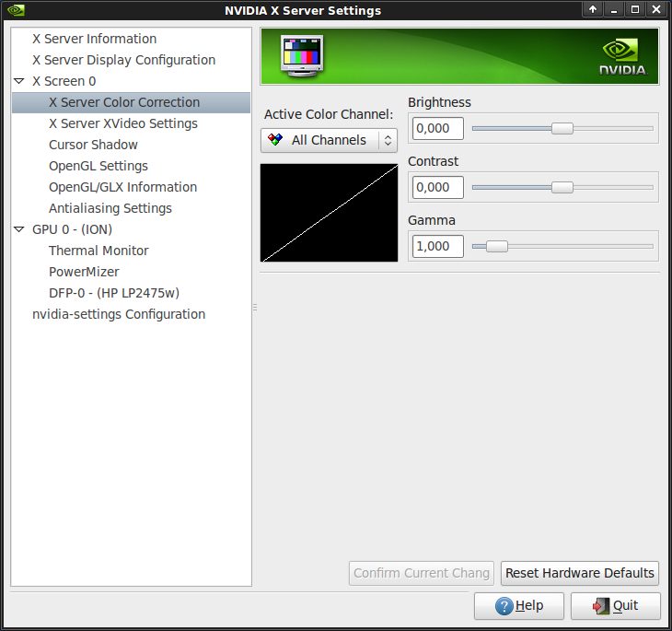Click the NVIDIA logo in the banner
The height and width of the screenshot is (631, 672).
pos(622,57)
